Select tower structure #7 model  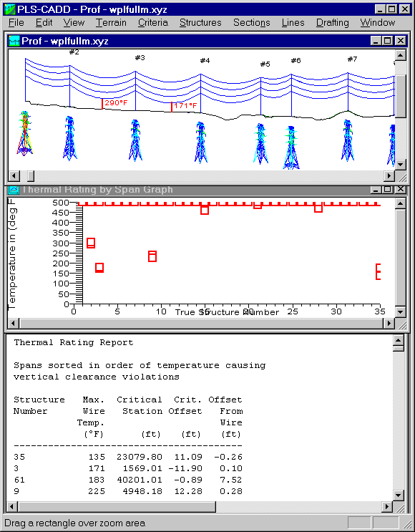coord(348,140)
